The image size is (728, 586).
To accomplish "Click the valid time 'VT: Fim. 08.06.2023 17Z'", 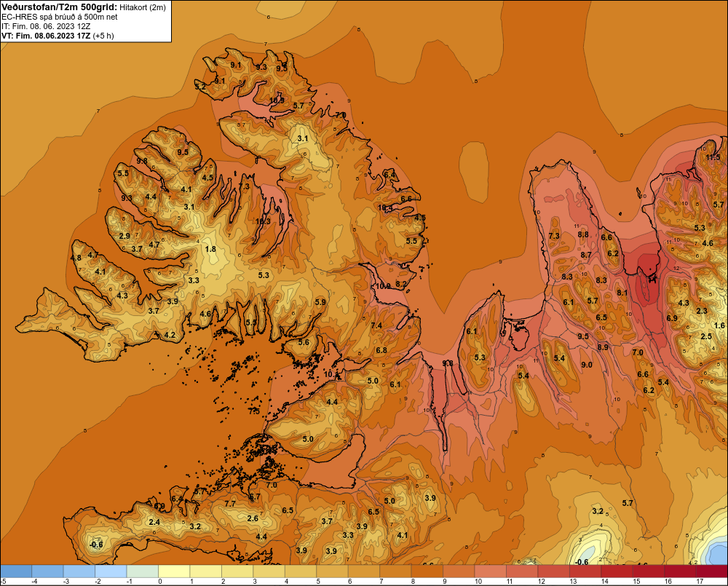I will pos(46,36).
